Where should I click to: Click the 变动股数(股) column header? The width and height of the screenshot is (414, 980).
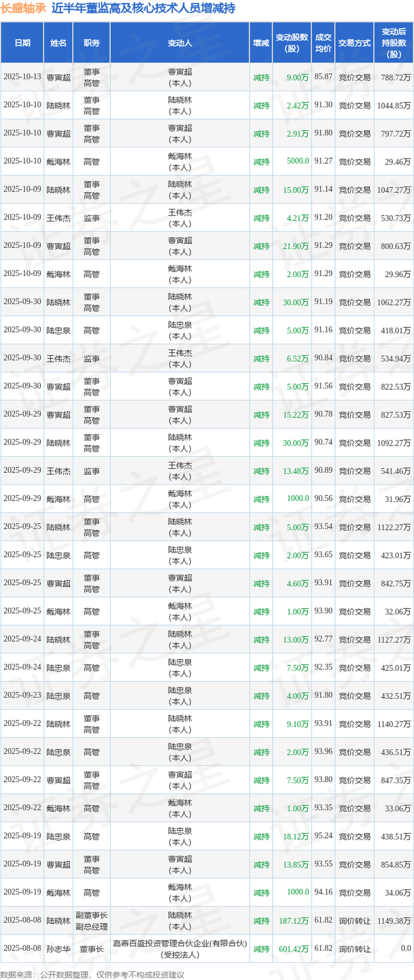point(292,43)
